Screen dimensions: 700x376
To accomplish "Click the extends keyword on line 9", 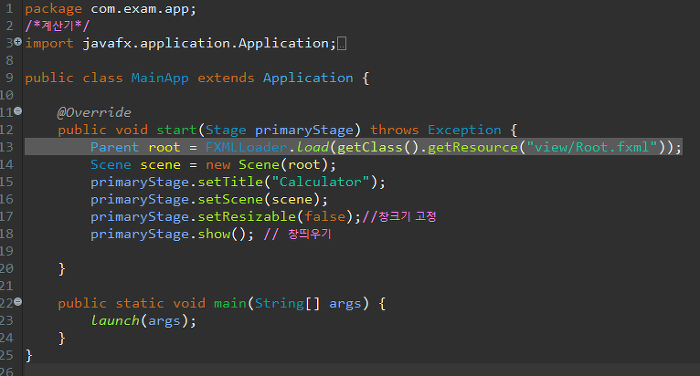I will (x=226, y=78).
